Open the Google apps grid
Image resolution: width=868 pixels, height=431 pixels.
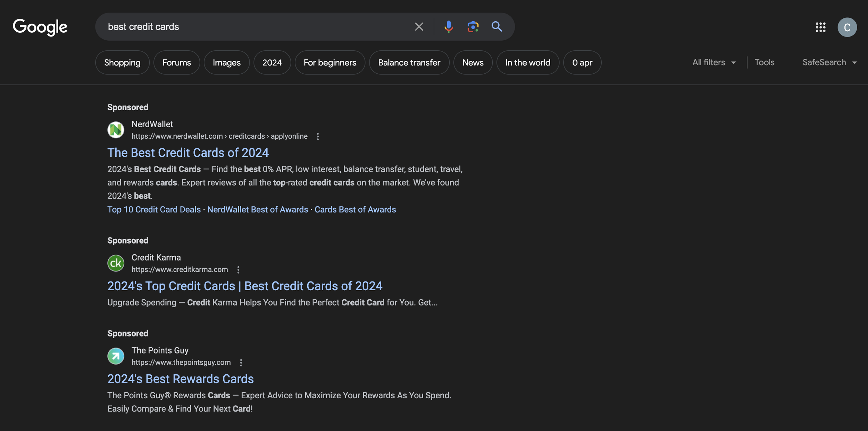tap(820, 27)
